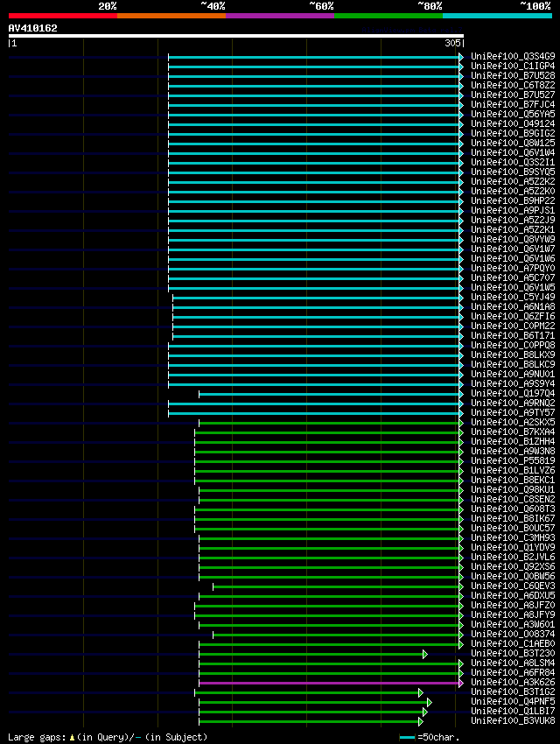The height and width of the screenshot is (744, 560).
Task: Click UniRef100_A9RNQ2 label
Action: [513, 404]
